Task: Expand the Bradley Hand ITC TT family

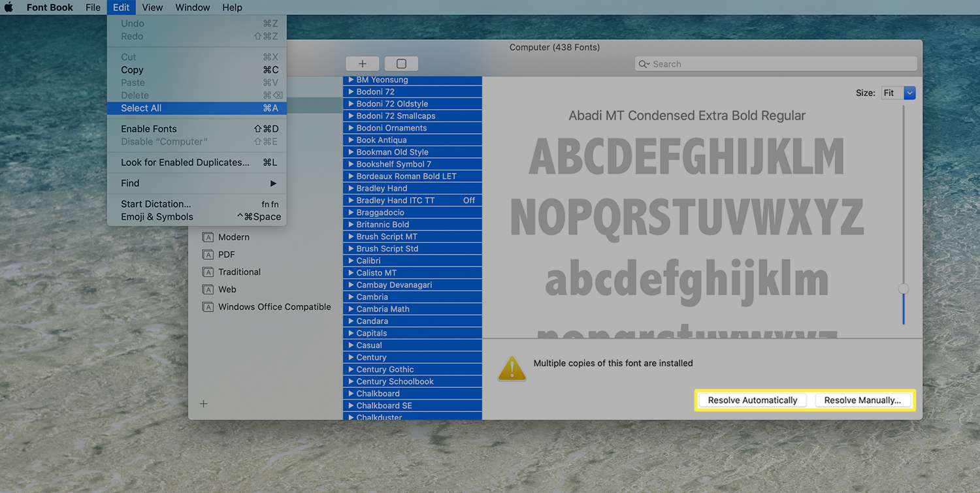Action: pos(351,200)
